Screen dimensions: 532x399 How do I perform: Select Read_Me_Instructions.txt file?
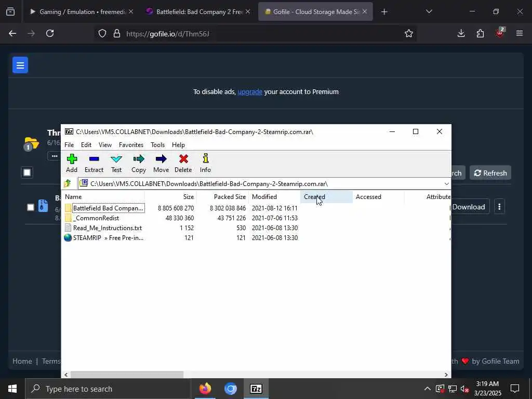107,228
